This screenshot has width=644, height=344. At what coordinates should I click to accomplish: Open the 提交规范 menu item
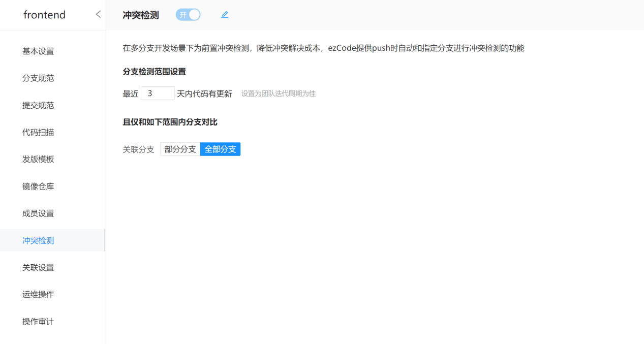[x=38, y=105]
